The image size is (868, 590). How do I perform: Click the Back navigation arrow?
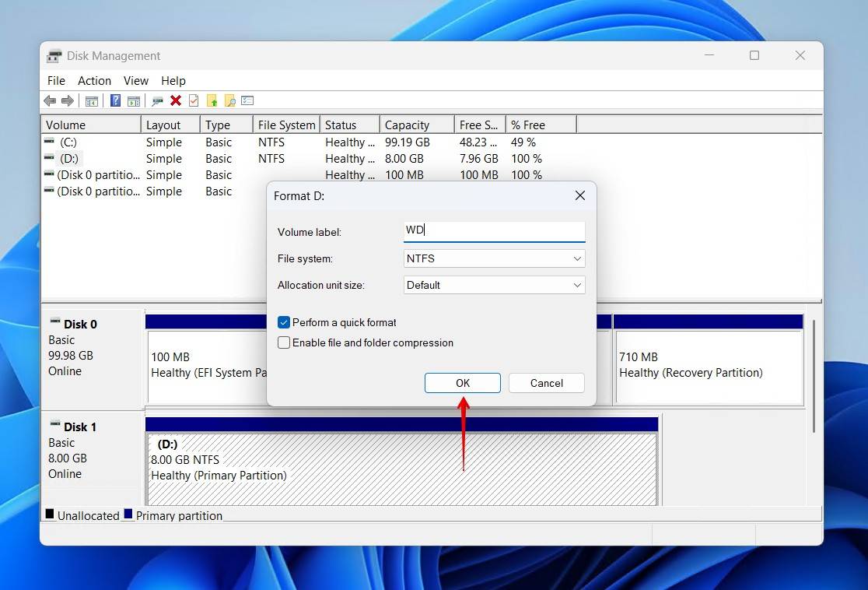click(49, 100)
